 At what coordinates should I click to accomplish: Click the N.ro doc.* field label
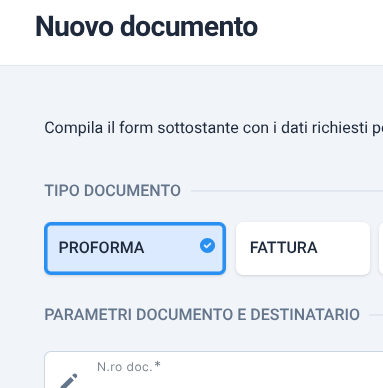click(129, 367)
